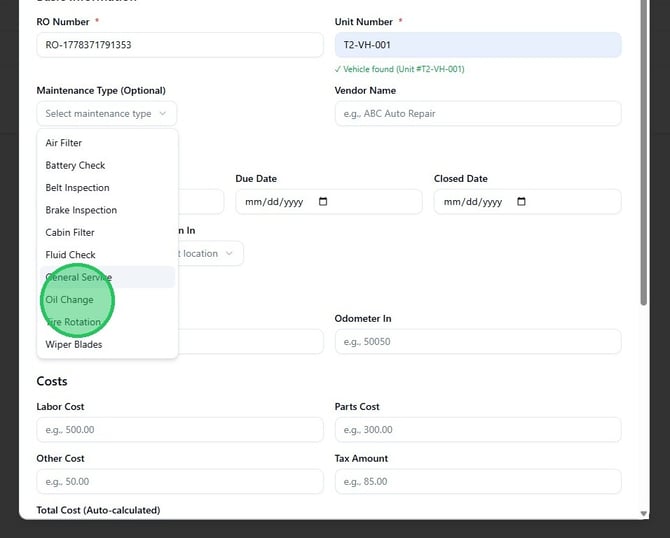Select Wiper Blades option
Image resolution: width=670 pixels, height=538 pixels.
107,344
